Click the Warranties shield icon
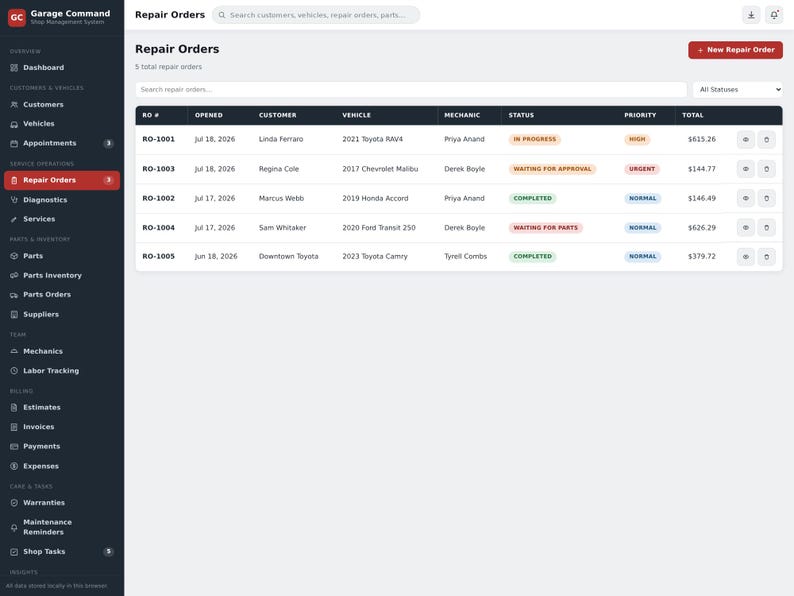794x596 pixels. tap(14, 503)
